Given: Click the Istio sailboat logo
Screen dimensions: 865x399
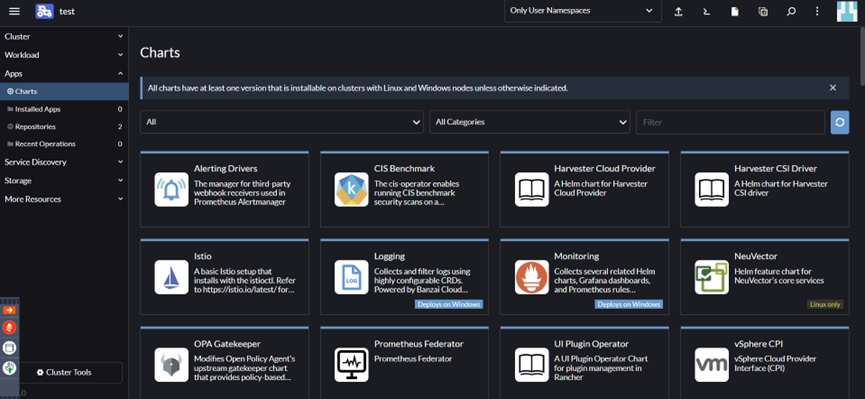Looking at the screenshot, I should [172, 277].
